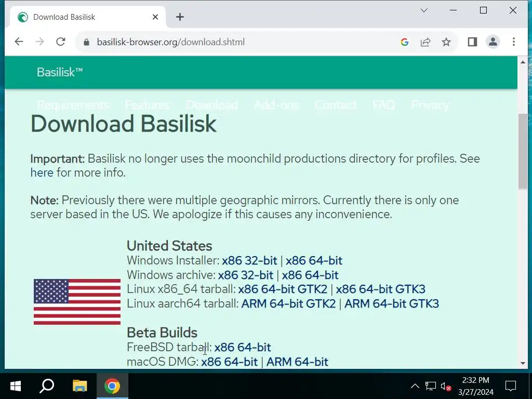Go back to the previous page
Viewport: 532px width, 399px height.
[x=19, y=42]
